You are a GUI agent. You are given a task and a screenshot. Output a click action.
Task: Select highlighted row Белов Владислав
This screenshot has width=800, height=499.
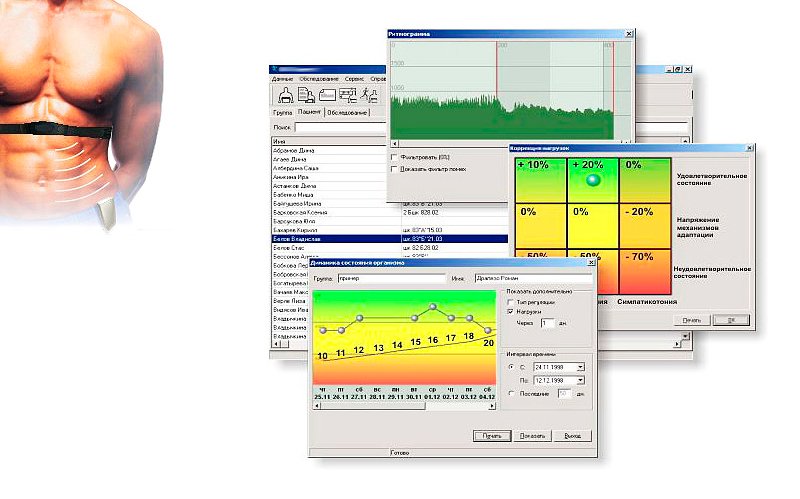[x=390, y=239]
